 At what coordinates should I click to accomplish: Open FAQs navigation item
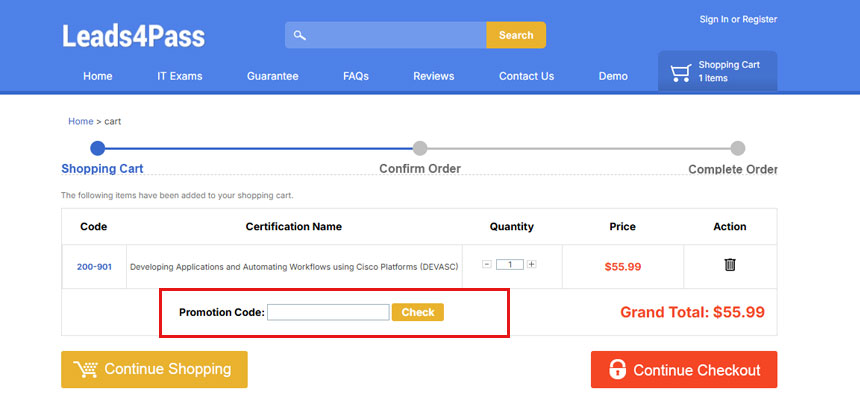pyautogui.click(x=356, y=76)
